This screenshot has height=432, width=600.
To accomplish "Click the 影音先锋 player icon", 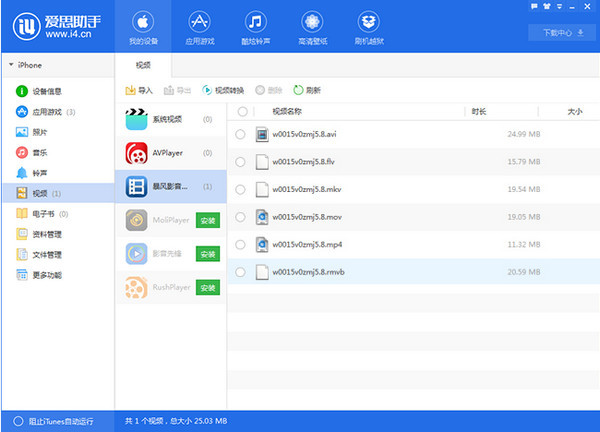I will [x=136, y=254].
